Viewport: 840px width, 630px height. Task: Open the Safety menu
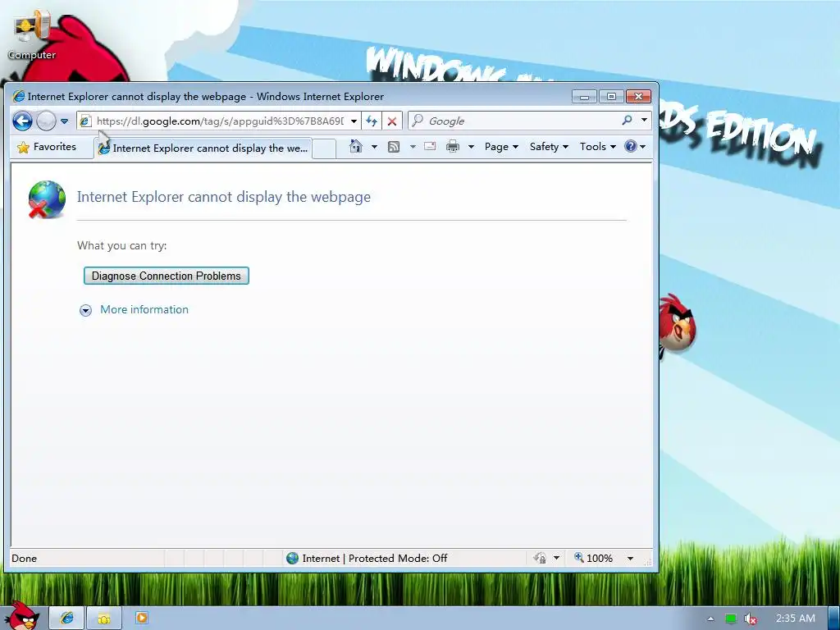[549, 147]
